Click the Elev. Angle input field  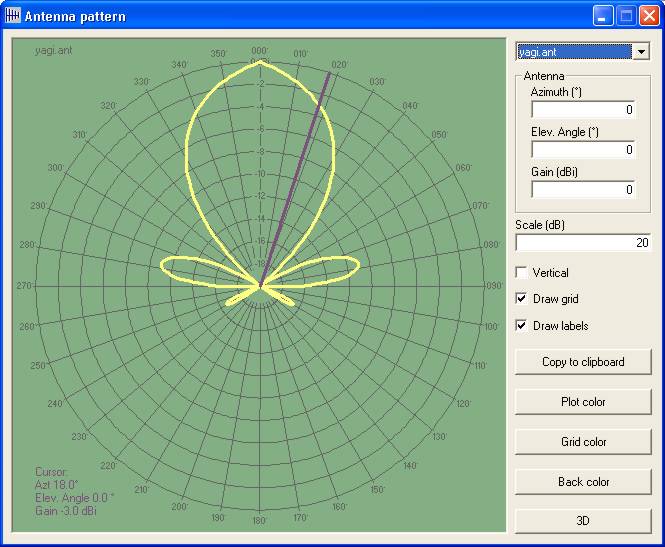(x=583, y=149)
